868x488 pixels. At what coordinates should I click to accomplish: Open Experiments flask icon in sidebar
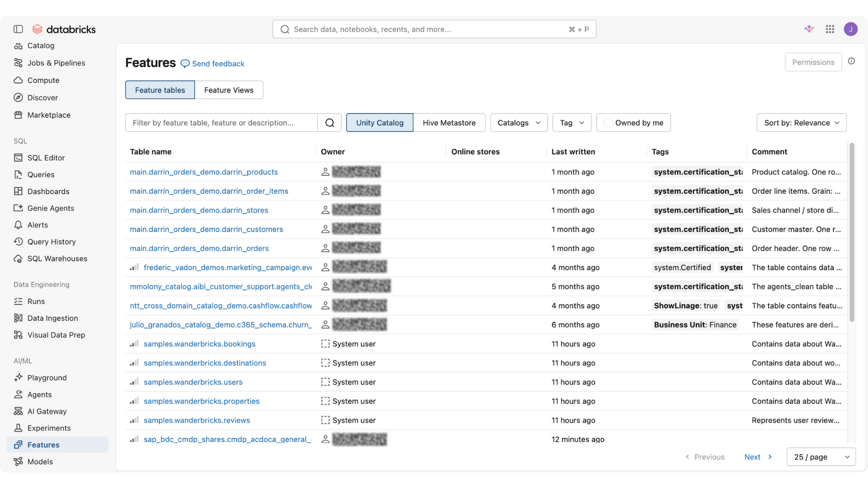pyautogui.click(x=18, y=428)
